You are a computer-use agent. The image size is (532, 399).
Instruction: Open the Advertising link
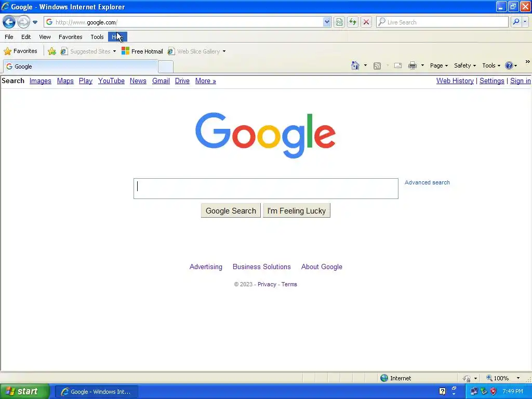click(x=206, y=267)
